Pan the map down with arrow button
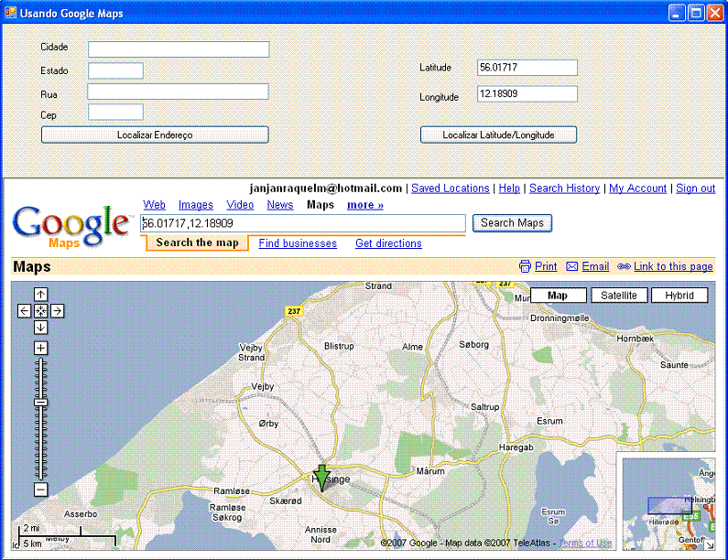This screenshot has height=560, width=728. [x=40, y=327]
